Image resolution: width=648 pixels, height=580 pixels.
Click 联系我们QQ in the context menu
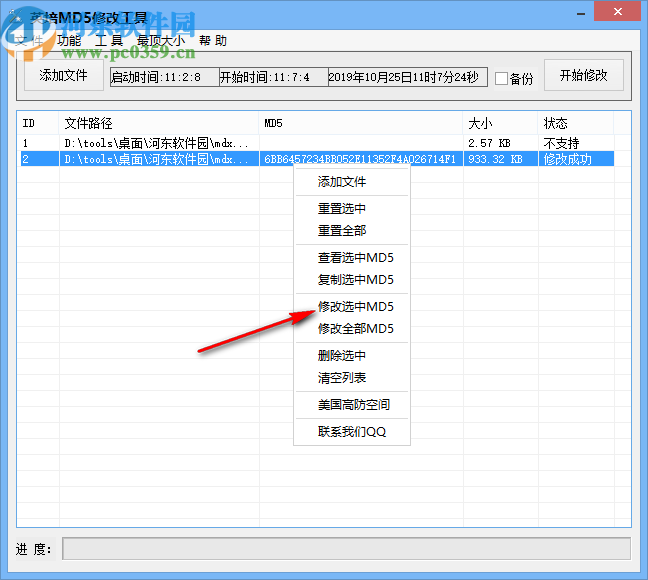pyautogui.click(x=352, y=432)
